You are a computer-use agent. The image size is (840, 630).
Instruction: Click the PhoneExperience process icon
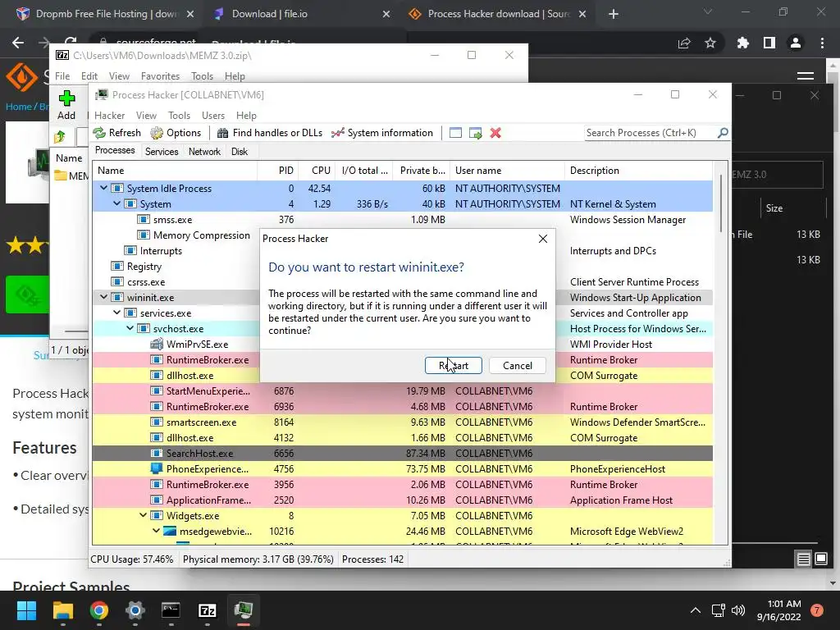[x=157, y=468]
